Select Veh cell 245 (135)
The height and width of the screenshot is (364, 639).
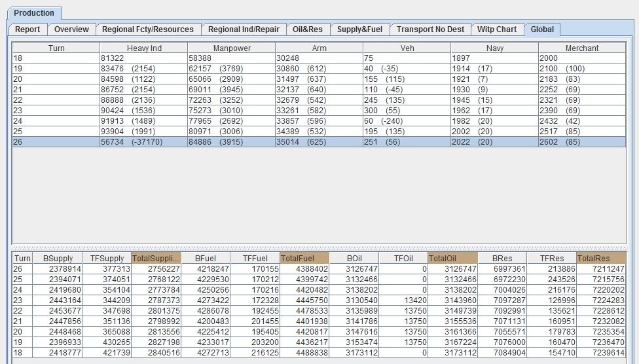tap(407, 100)
